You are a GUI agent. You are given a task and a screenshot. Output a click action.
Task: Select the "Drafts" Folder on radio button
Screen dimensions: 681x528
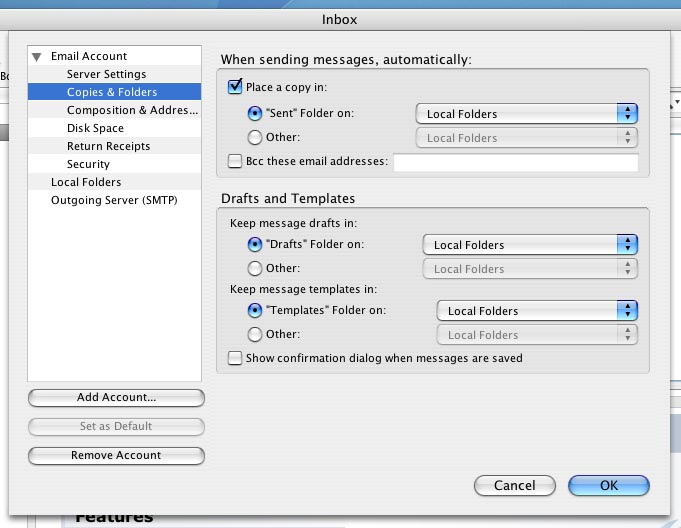tap(255, 244)
